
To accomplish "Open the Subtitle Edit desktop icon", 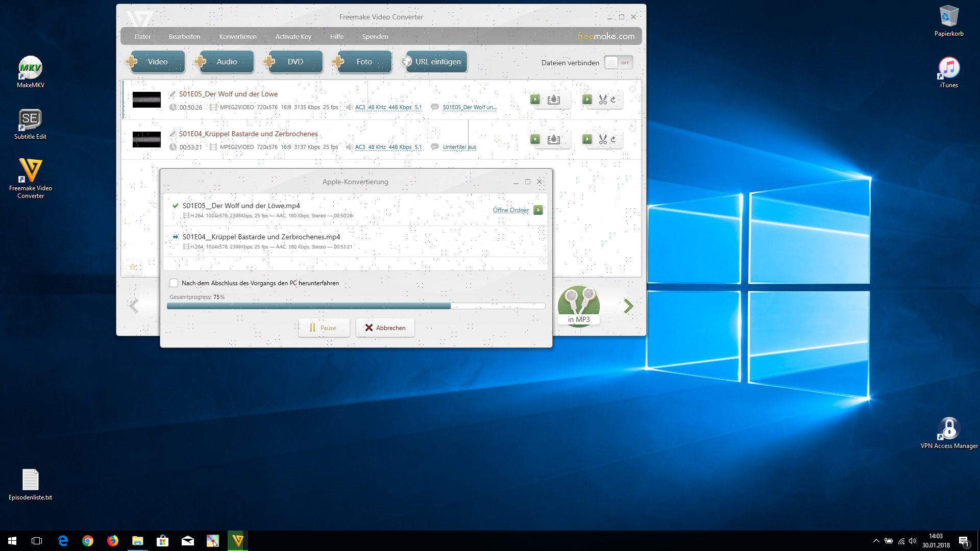I will pos(30,124).
